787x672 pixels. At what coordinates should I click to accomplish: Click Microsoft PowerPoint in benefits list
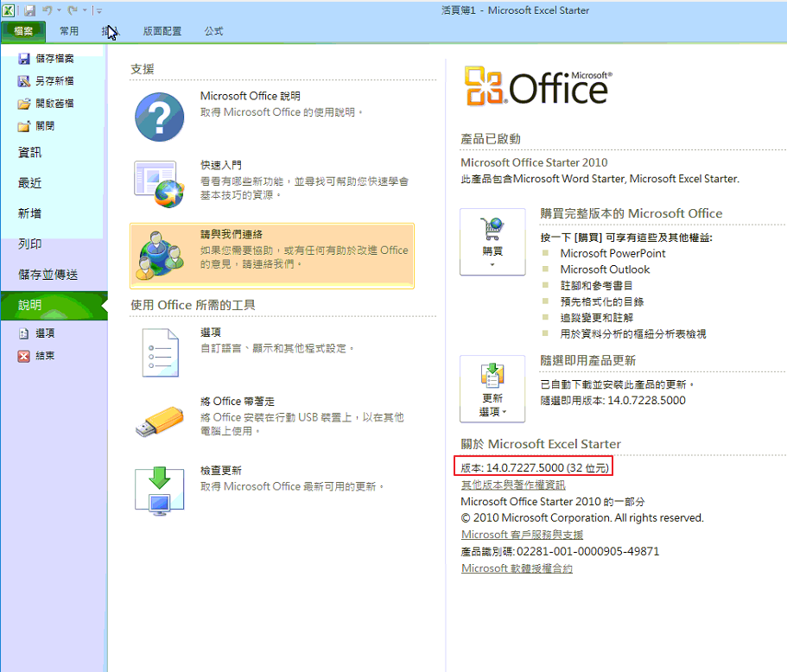(612, 253)
